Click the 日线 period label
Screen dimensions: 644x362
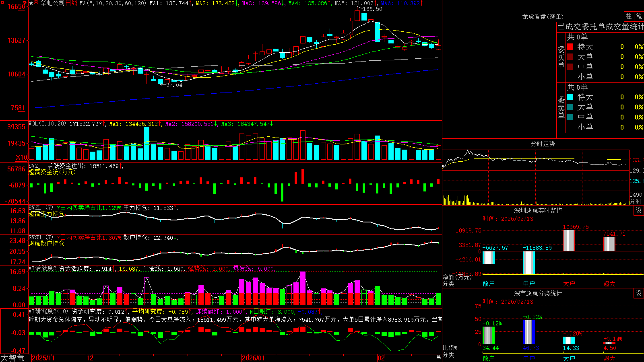71,3
